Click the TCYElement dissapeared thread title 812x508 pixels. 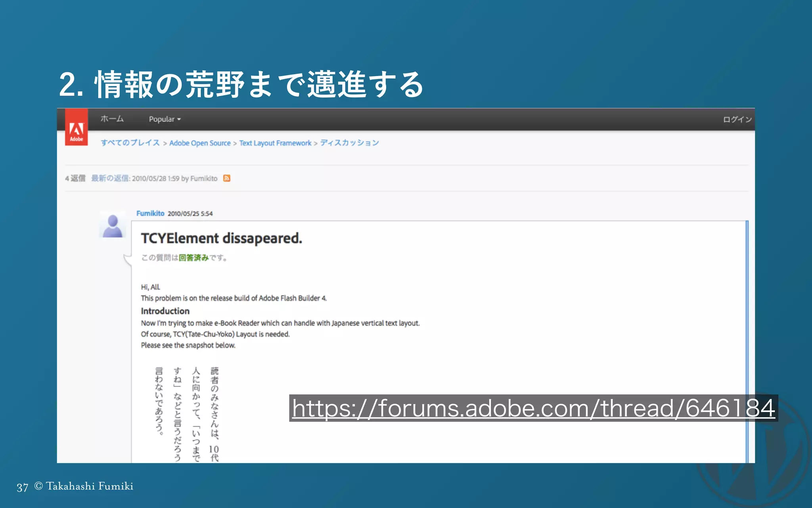pyautogui.click(x=221, y=238)
